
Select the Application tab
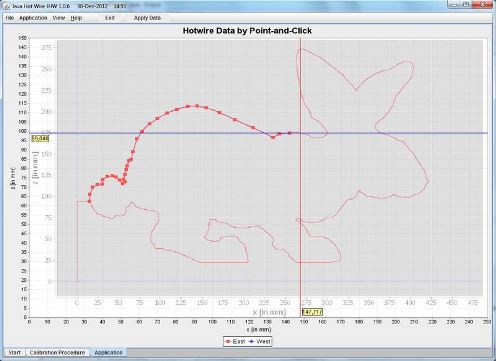coord(108,352)
